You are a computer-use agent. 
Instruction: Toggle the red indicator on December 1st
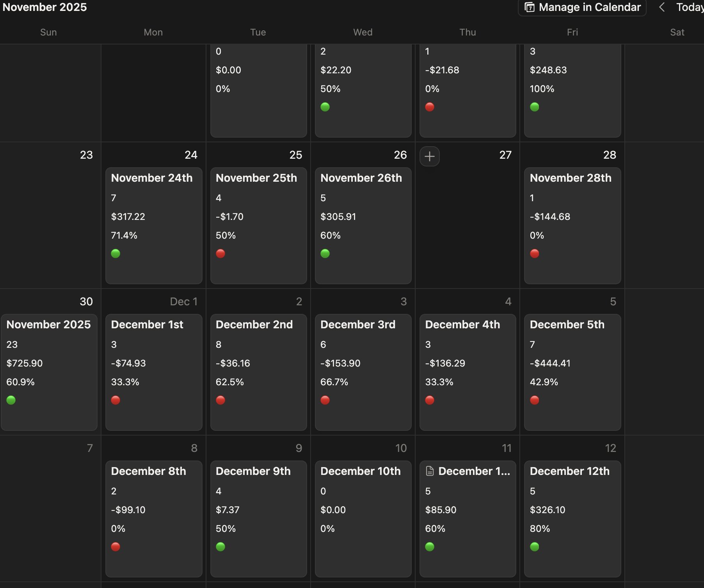tap(116, 400)
